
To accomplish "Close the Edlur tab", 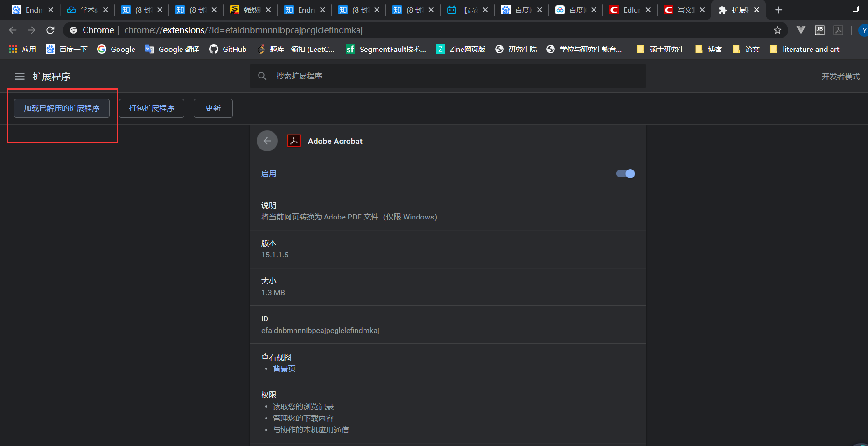I will (648, 10).
